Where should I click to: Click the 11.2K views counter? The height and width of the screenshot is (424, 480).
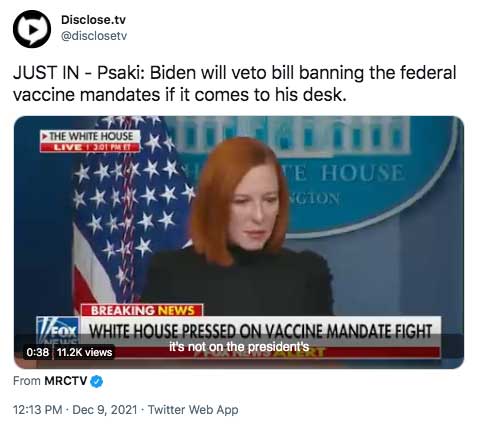pos(84,352)
